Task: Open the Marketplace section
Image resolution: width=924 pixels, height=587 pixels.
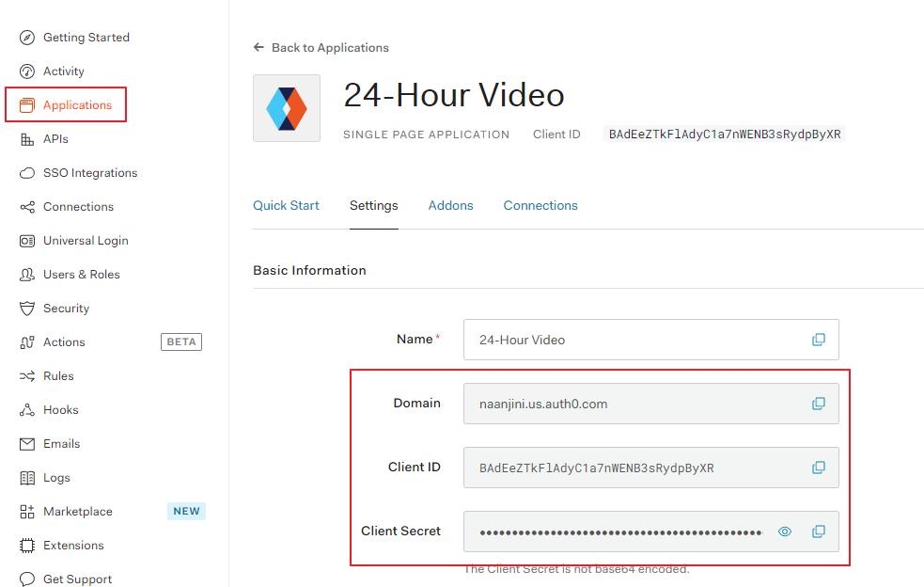Action: pyautogui.click(x=78, y=512)
